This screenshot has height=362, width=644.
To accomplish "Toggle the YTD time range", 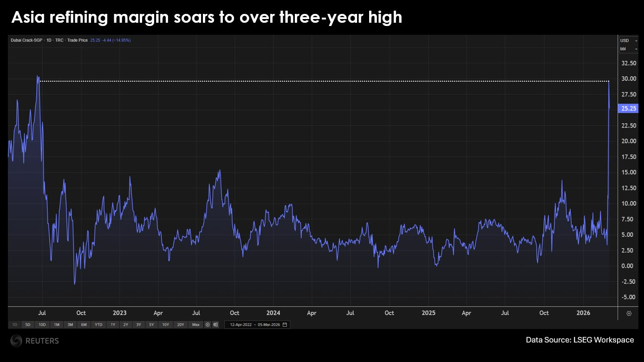I will 98,325.
